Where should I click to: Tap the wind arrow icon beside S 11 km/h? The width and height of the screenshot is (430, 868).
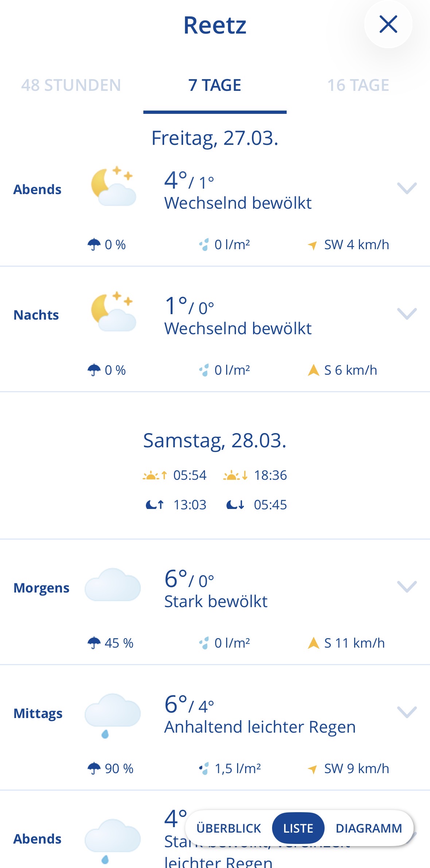tap(313, 643)
